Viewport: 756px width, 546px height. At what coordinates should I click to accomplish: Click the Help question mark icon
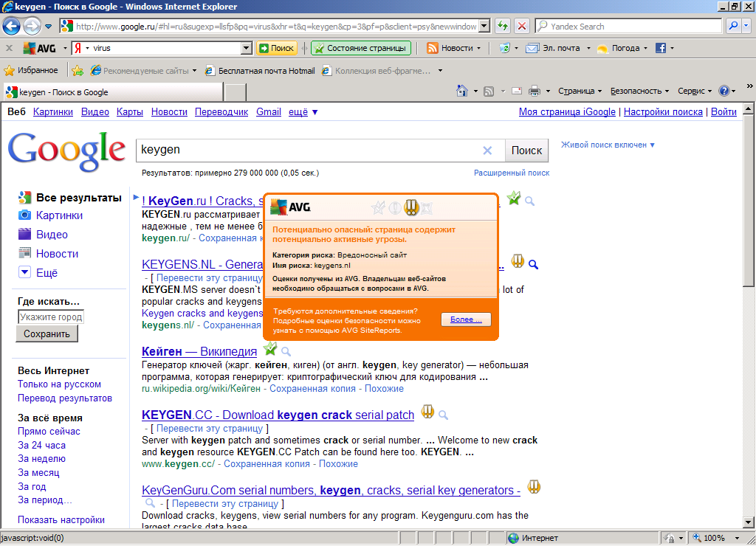tap(724, 91)
